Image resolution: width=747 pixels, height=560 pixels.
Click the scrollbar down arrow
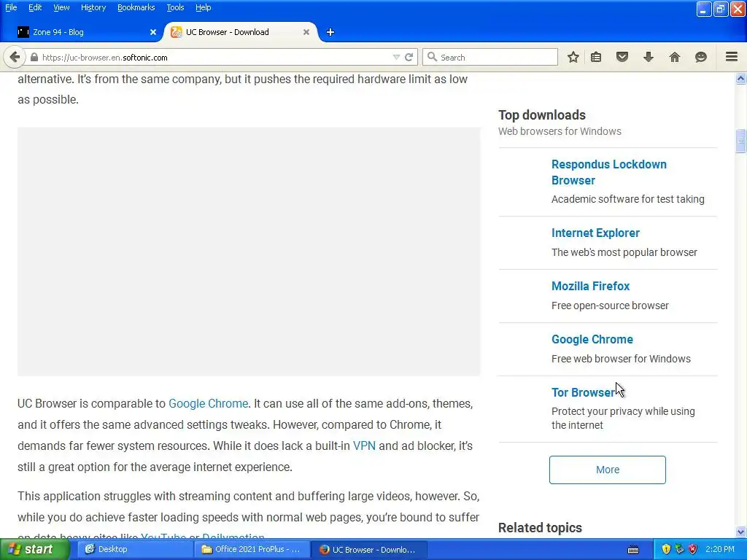point(741,532)
